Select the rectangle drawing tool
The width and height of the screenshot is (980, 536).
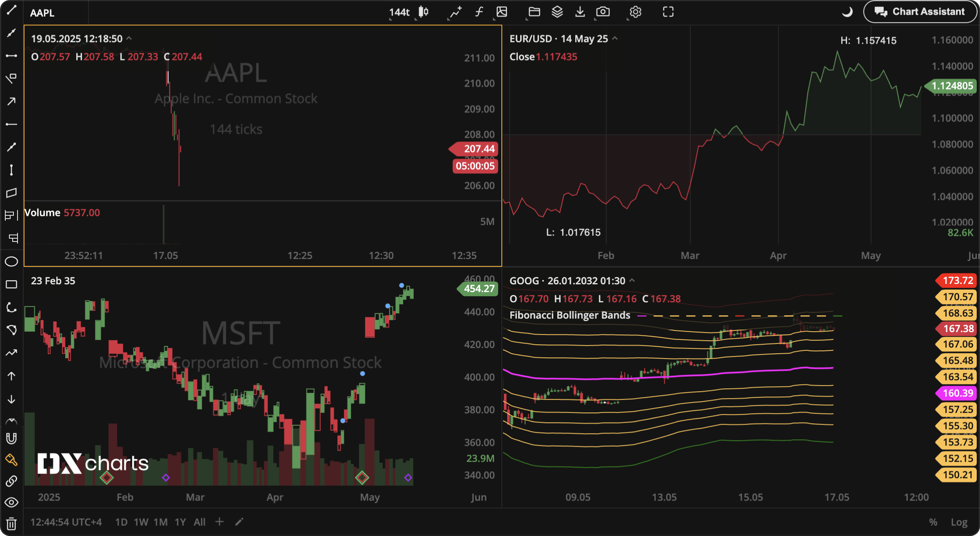11,284
